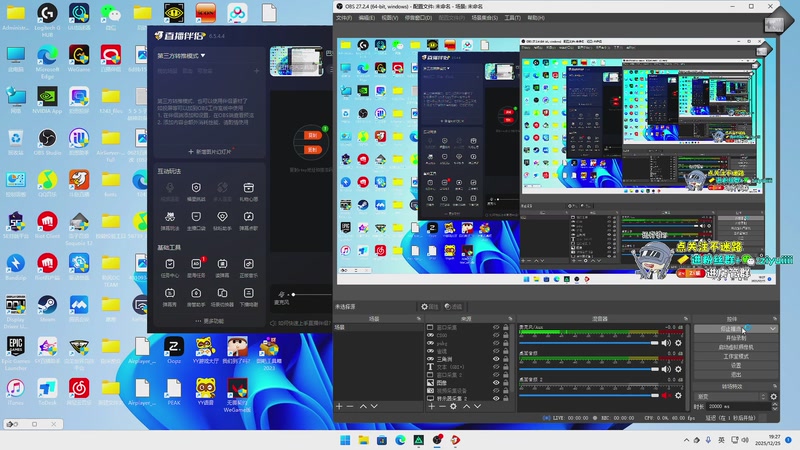Open the 停靠窗口(D) menu
The height and width of the screenshot is (450, 800).
[418, 18]
